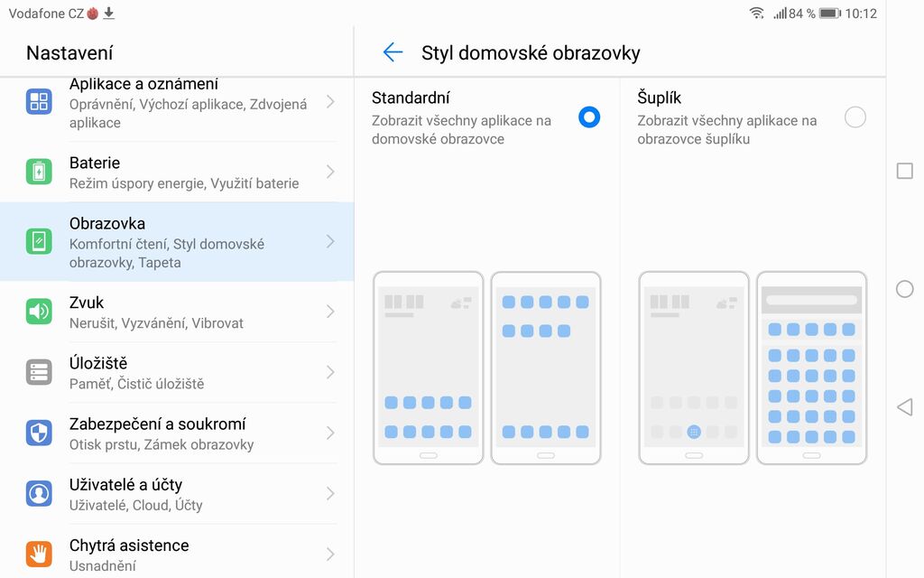Select the Standardní radio button

point(589,117)
